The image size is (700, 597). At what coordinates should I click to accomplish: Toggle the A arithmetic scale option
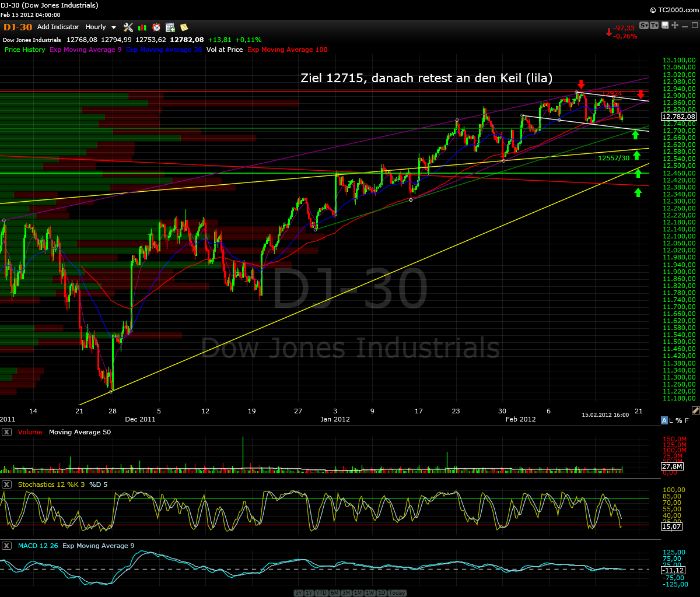pos(664,420)
